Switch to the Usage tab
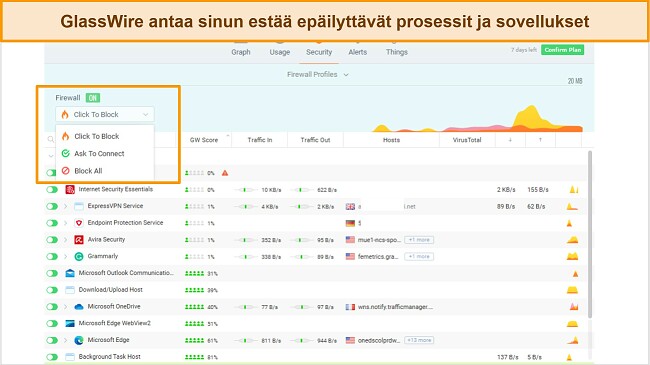Screen dimensions: 650x365 [280, 52]
